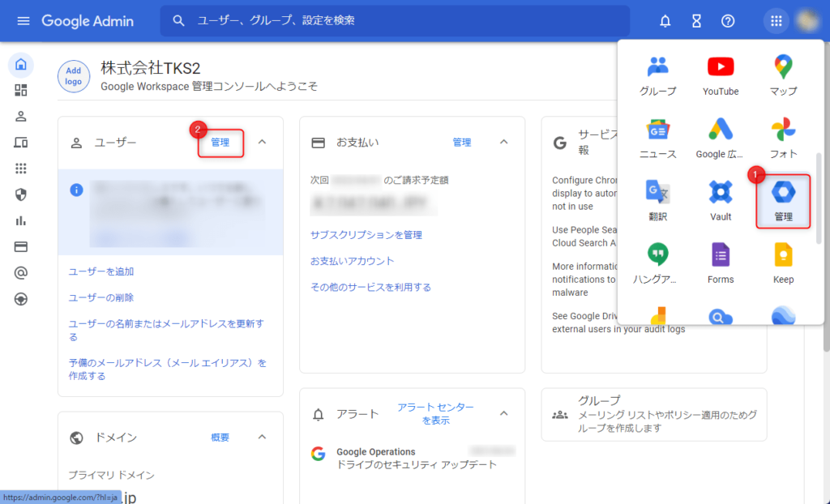Screen dimensions: 830x504
Task: Open Dashboard in the sidebar
Action: click(x=21, y=91)
